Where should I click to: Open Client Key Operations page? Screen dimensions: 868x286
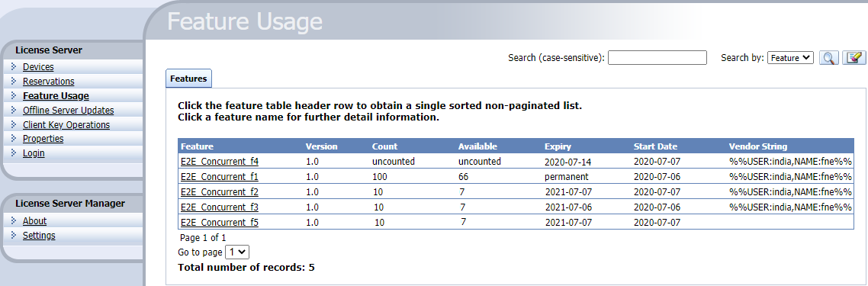66,124
